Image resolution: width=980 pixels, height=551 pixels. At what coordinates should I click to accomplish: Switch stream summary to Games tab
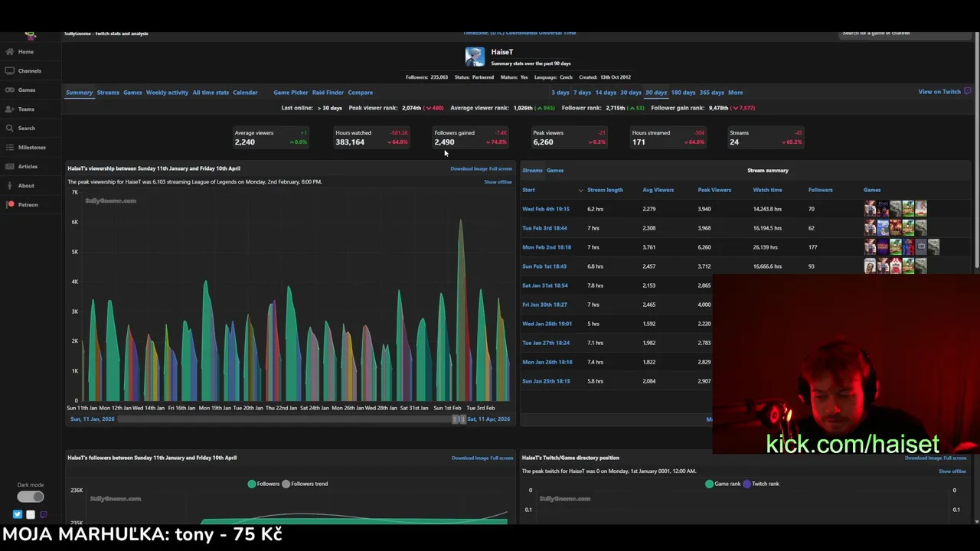(x=555, y=171)
